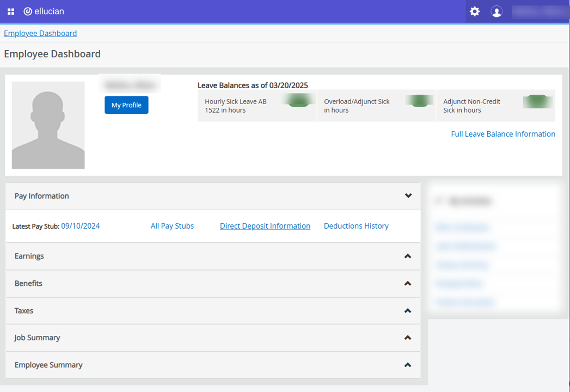This screenshot has width=570, height=392.
Task: Expand the Job Summary section
Action: tap(407, 338)
